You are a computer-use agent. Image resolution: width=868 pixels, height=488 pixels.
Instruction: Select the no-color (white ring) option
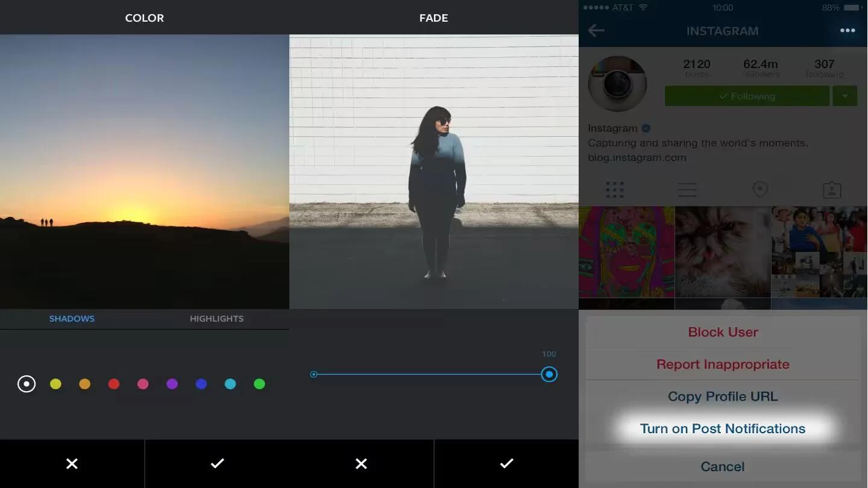tap(27, 384)
